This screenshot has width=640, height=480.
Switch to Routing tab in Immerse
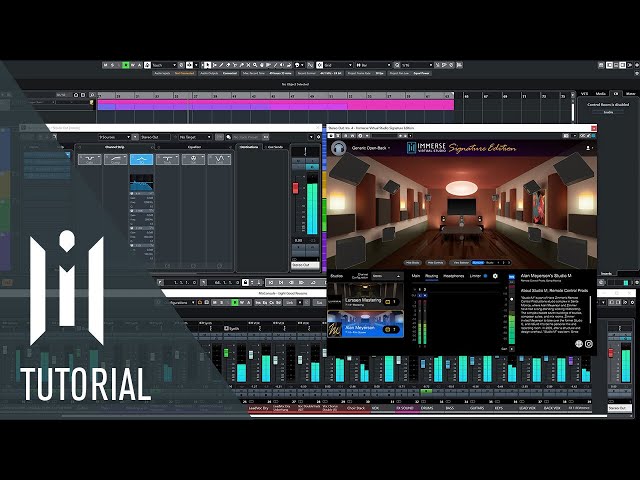pos(431,276)
